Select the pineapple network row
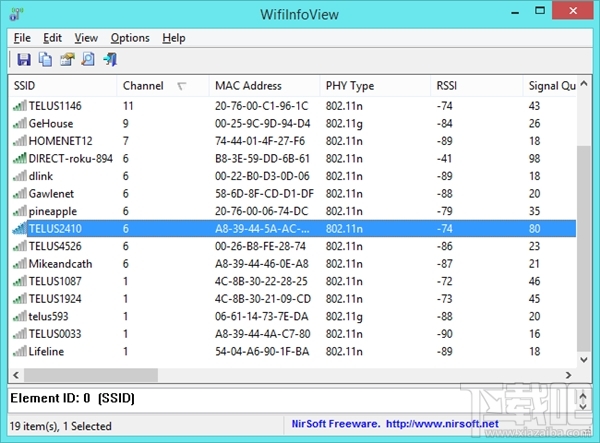The width and height of the screenshot is (600, 443). click(292, 211)
